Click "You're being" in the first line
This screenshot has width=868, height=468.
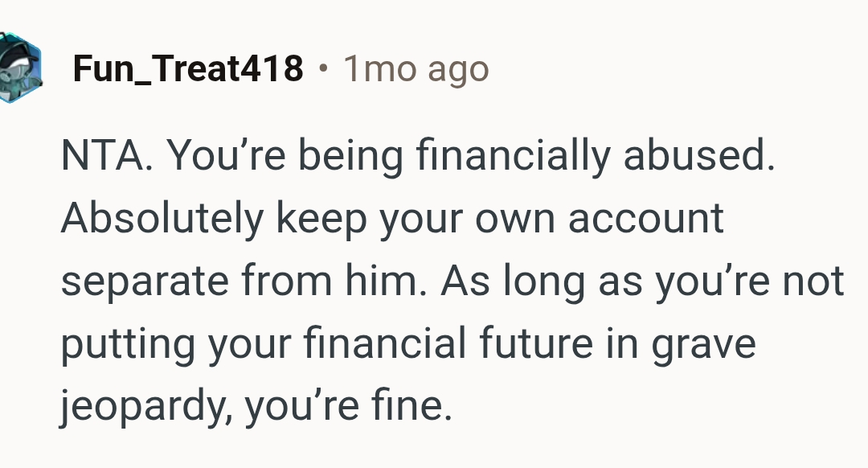tap(285, 158)
